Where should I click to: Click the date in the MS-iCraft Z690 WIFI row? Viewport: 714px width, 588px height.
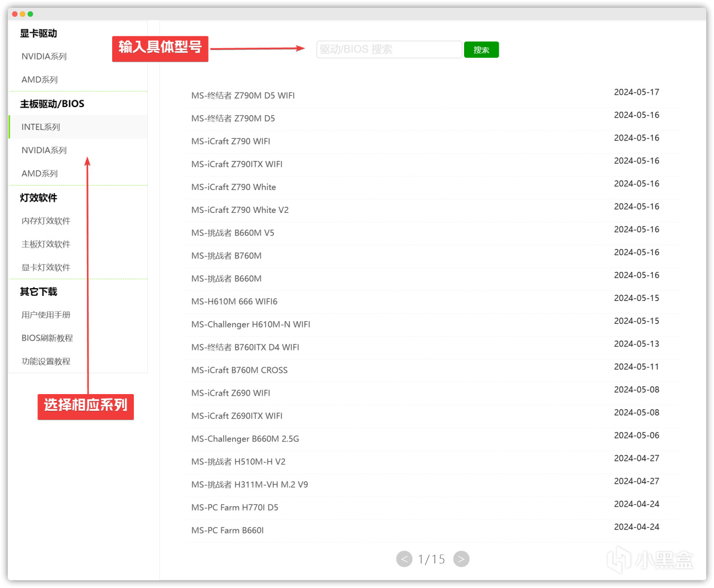point(636,390)
